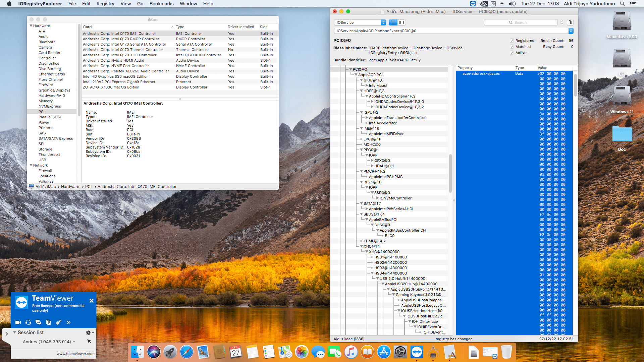Image resolution: width=644 pixels, height=362 pixels.
Task: Click the property list vertical scrollbar
Action: click(x=576, y=85)
